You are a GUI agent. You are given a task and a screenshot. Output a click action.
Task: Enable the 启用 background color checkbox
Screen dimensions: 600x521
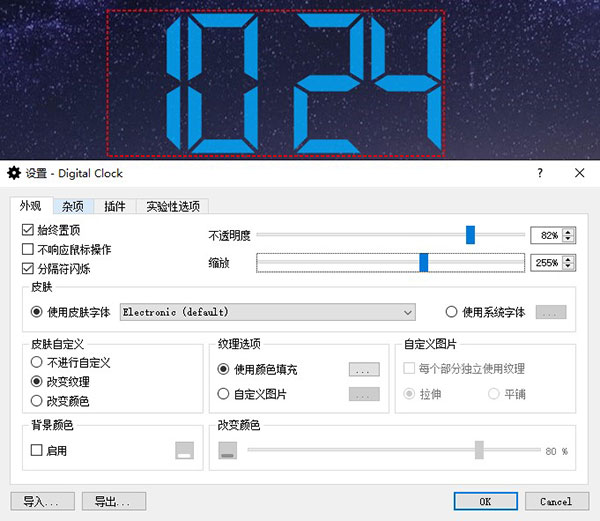(36, 450)
